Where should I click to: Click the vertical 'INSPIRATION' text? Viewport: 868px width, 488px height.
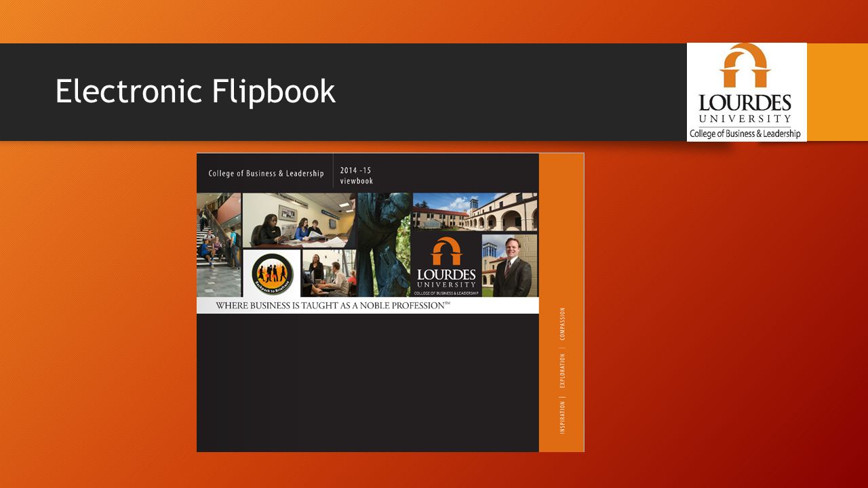(x=562, y=417)
